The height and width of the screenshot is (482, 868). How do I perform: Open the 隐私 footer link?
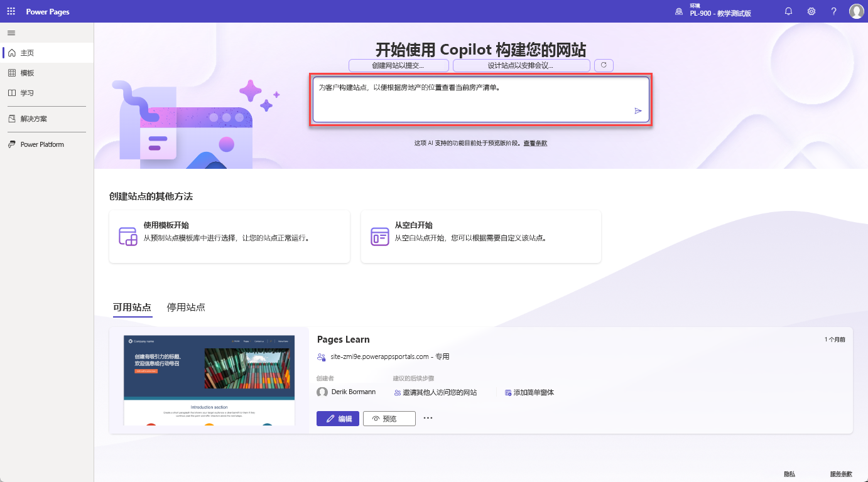(x=789, y=474)
